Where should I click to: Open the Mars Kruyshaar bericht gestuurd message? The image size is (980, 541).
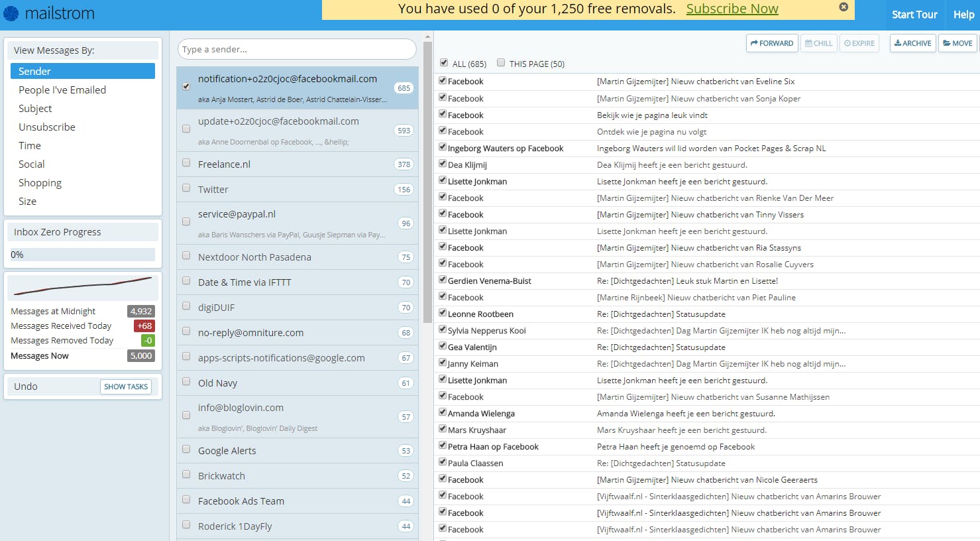[682, 430]
